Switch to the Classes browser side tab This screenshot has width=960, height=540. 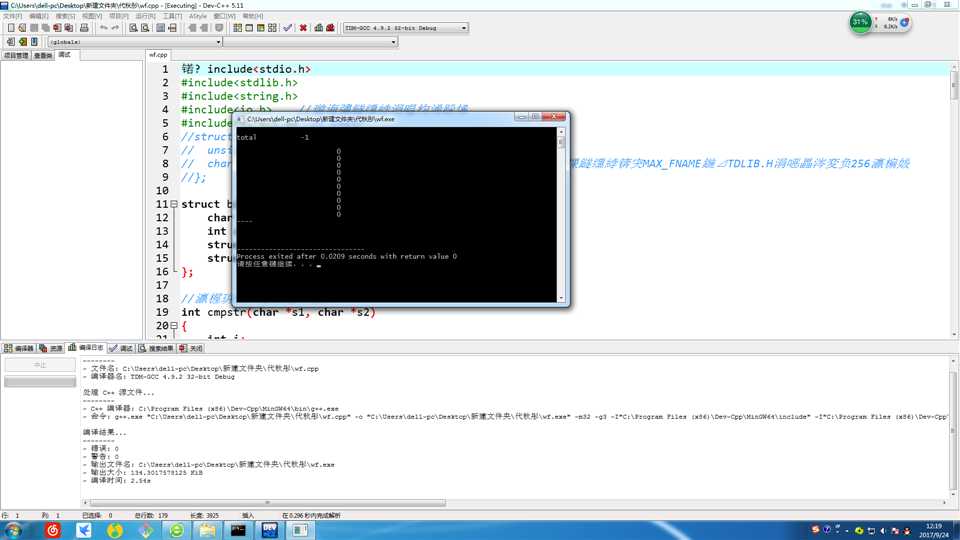[43, 55]
